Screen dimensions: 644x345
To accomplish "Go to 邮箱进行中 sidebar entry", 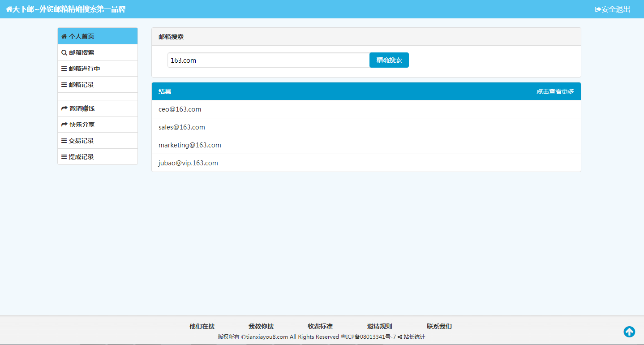I will (x=98, y=69).
